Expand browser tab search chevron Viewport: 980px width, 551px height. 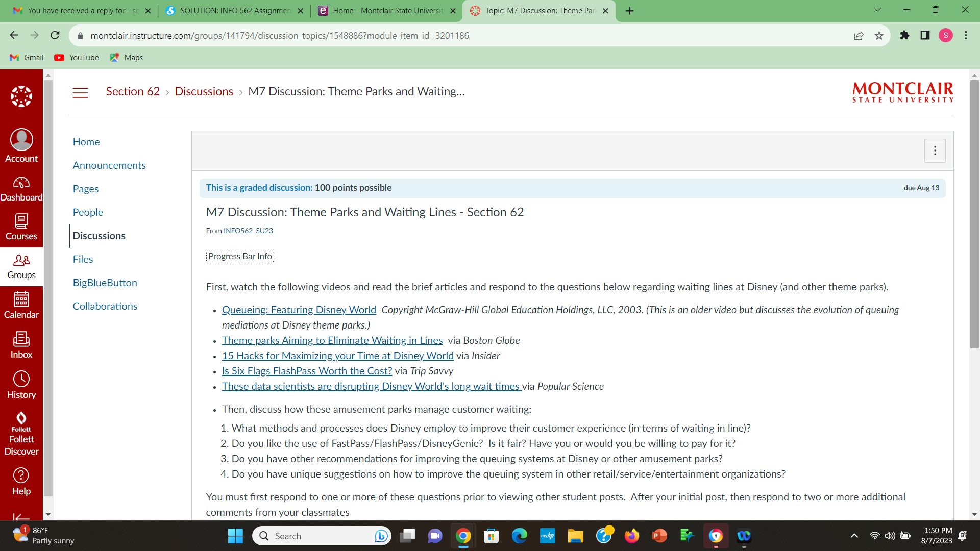click(x=877, y=10)
